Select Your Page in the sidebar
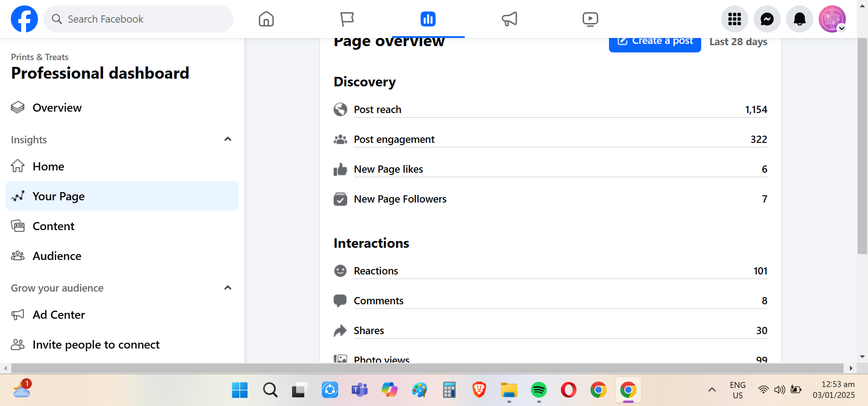The width and height of the screenshot is (868, 406). tap(122, 196)
